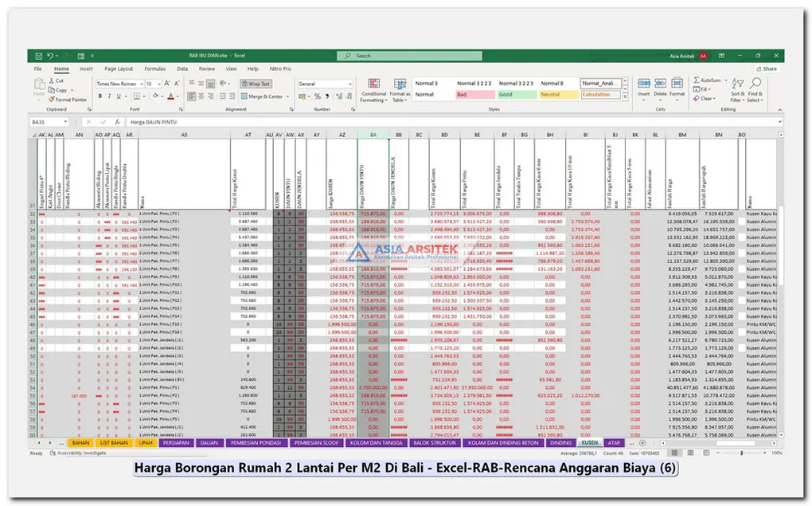Open Find & Select menu

(755, 90)
